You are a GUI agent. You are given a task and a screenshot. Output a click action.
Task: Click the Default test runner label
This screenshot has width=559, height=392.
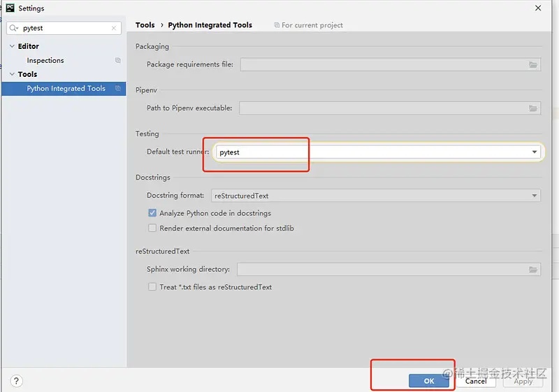(178, 152)
